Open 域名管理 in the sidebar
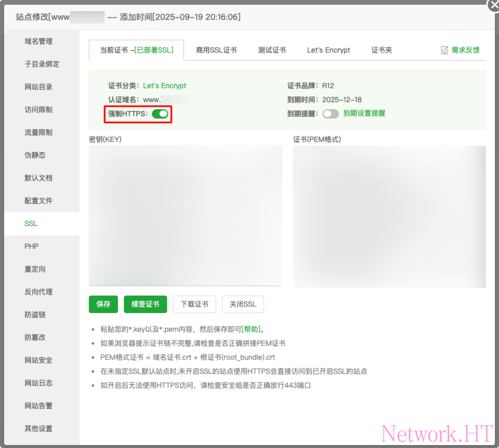Screen dimensions: 499x448 pos(39,41)
